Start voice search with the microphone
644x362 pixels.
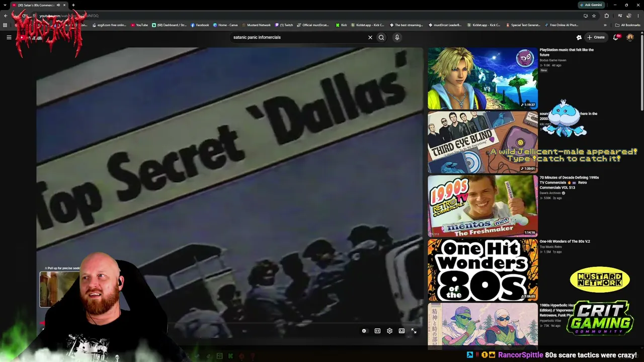[x=397, y=37]
